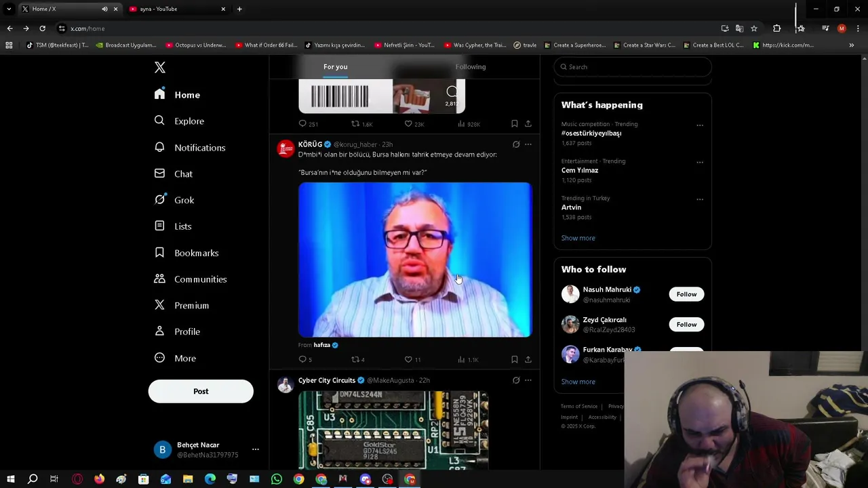Open the Explore page
This screenshot has height=488, width=868.
(179, 121)
